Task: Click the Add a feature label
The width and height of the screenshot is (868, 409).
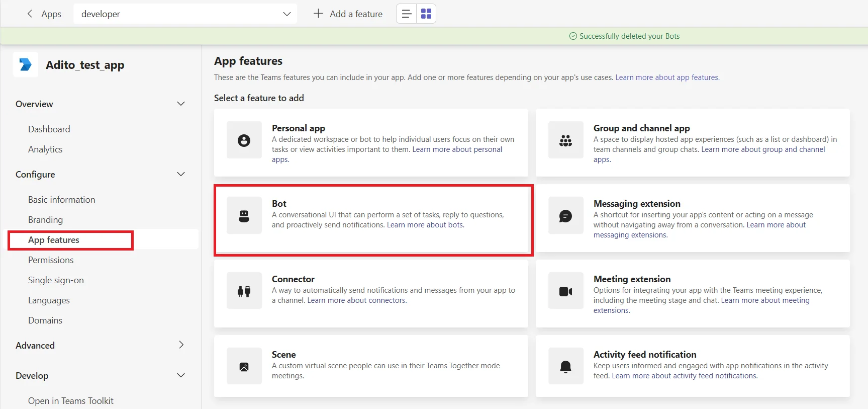Action: [356, 14]
